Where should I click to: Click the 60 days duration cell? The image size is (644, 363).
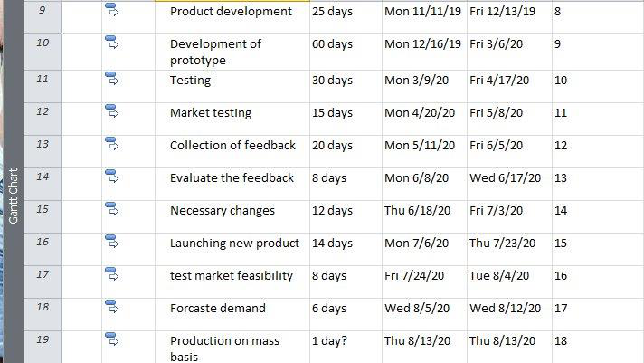pyautogui.click(x=346, y=52)
